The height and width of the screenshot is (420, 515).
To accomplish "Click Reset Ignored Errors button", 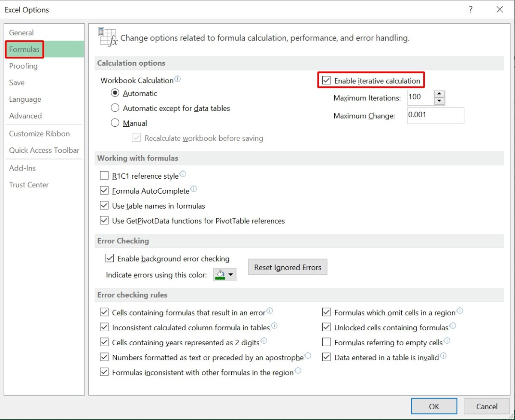I will (288, 267).
